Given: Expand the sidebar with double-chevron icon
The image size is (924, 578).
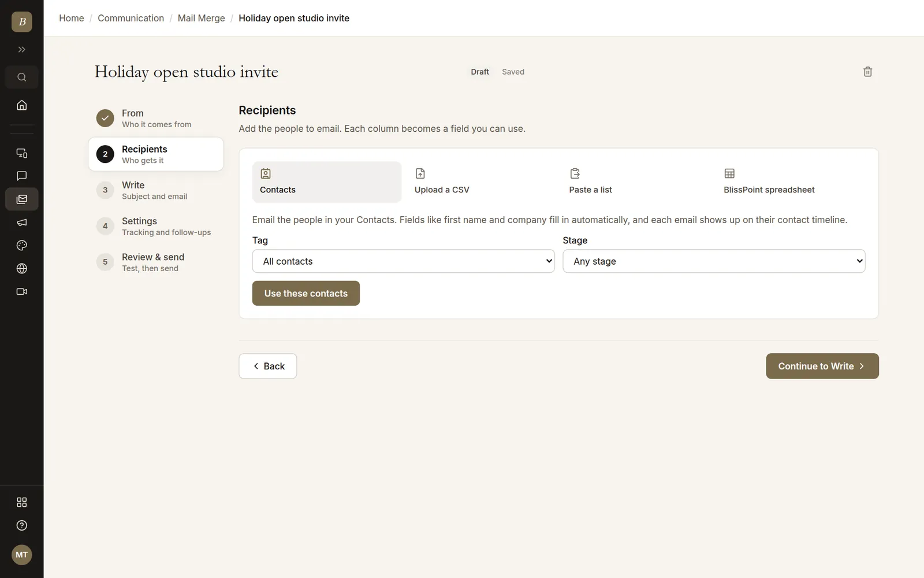Looking at the screenshot, I should pyautogui.click(x=21, y=50).
